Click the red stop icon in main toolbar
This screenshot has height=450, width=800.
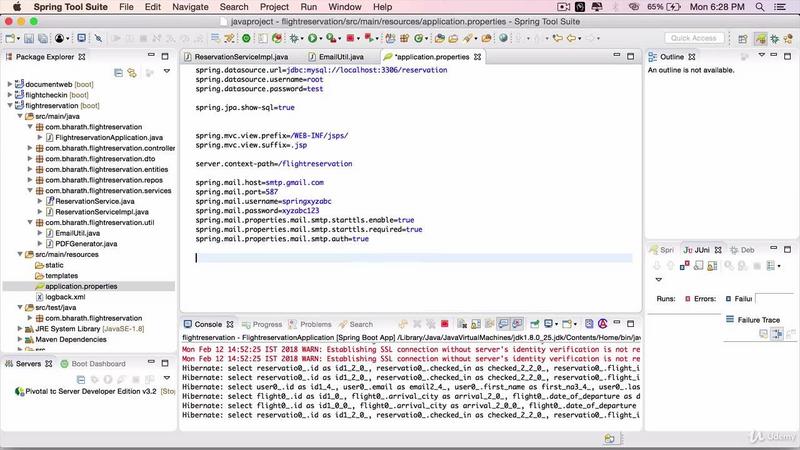pyautogui.click(x=351, y=38)
